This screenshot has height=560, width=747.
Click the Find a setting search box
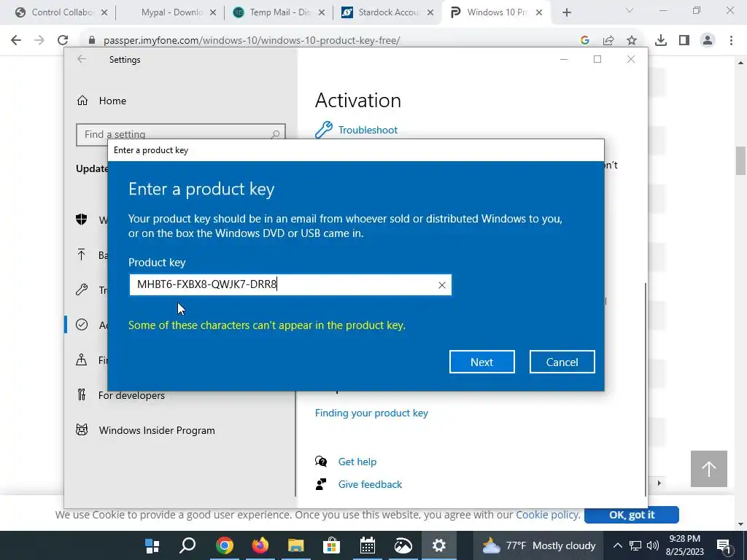click(181, 135)
